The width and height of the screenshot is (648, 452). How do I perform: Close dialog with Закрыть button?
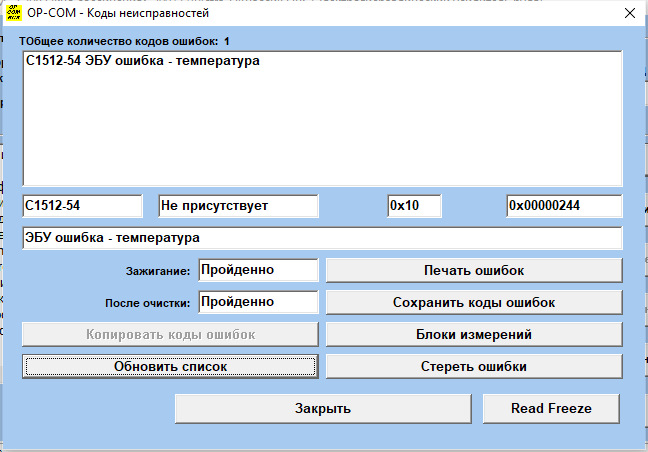323,409
